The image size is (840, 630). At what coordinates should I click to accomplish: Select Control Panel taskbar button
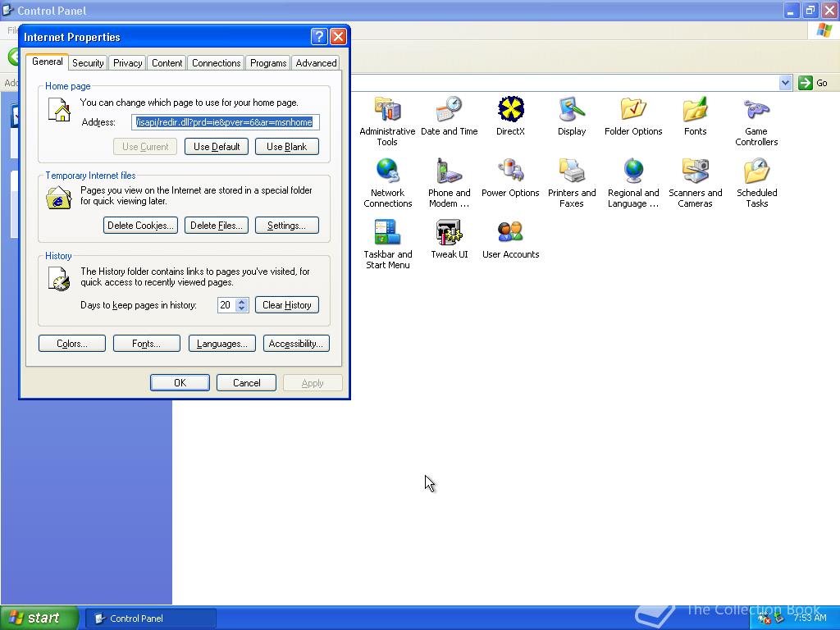[151, 619]
